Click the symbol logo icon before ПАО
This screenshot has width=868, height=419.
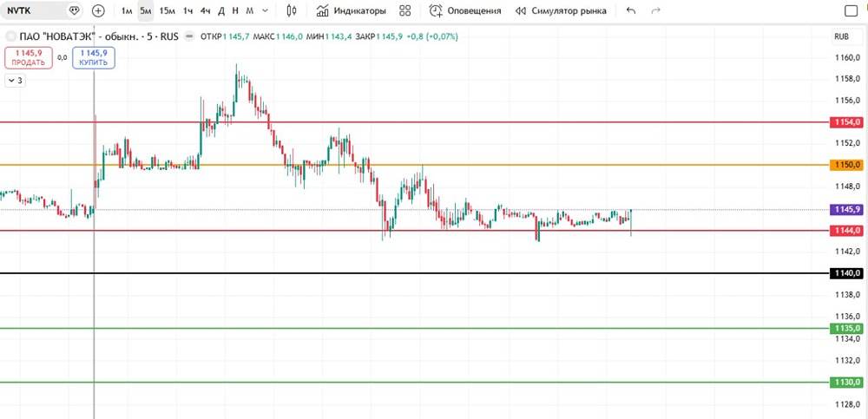10,36
